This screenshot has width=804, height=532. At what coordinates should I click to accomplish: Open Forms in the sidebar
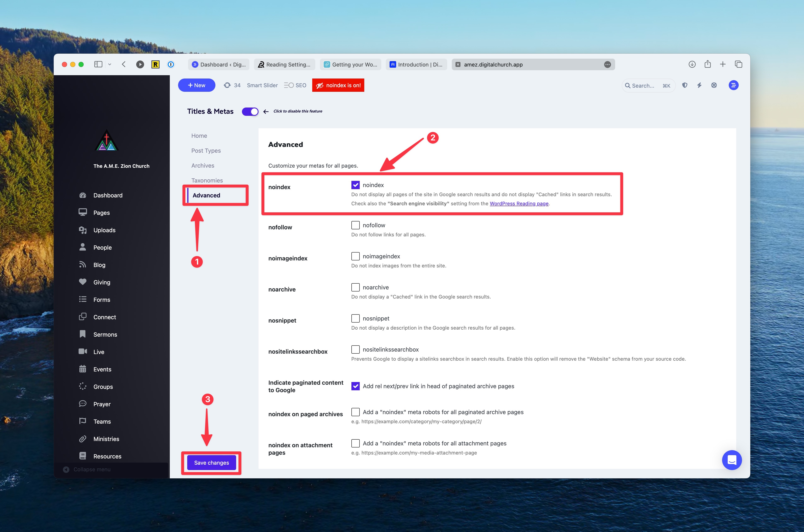(102, 300)
